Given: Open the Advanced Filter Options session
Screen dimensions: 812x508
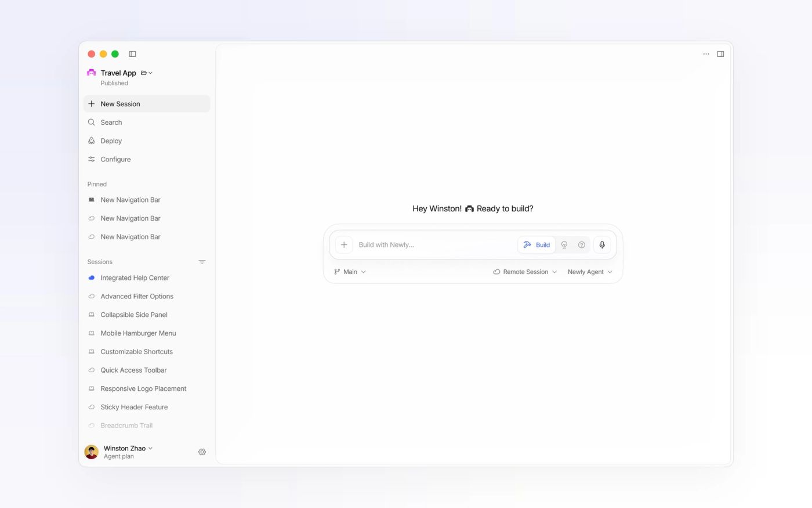Looking at the screenshot, I should [147, 296].
